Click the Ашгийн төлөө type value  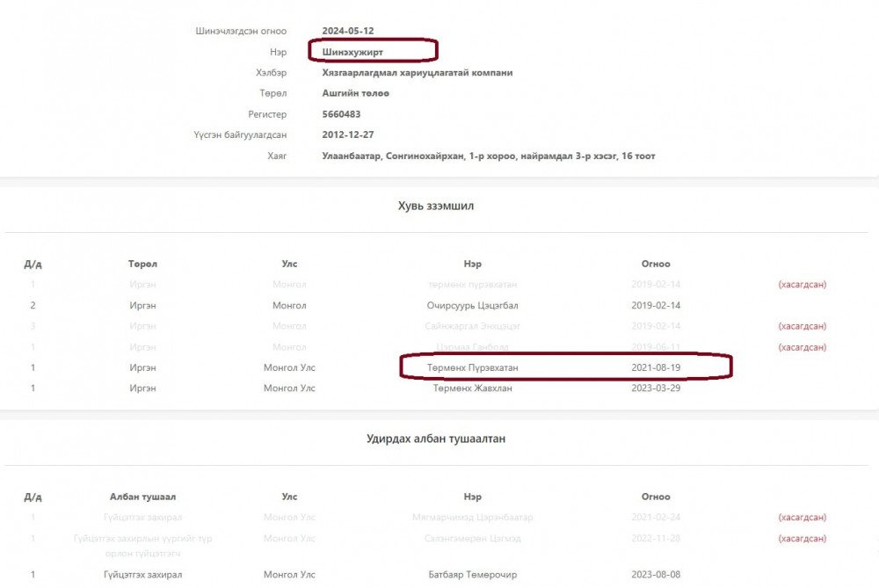click(x=355, y=93)
